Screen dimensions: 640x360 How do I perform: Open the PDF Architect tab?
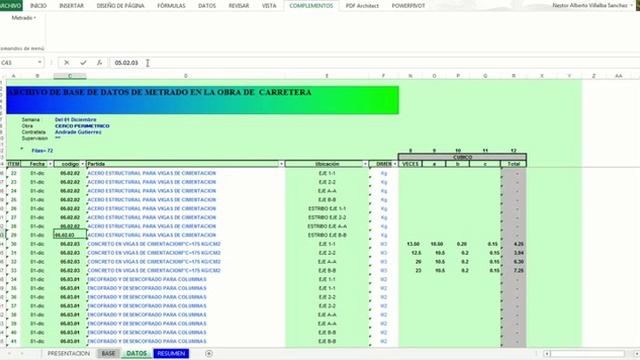pyautogui.click(x=362, y=6)
